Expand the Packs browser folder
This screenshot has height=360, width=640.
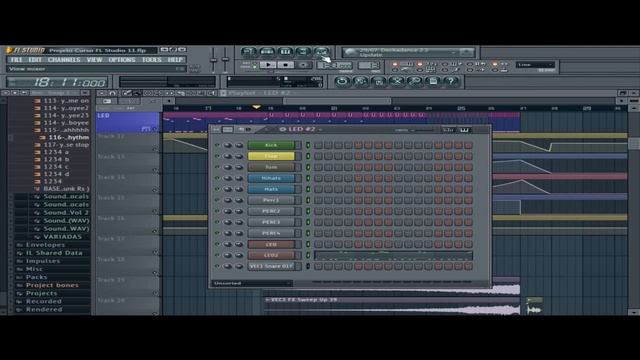click(x=36, y=277)
